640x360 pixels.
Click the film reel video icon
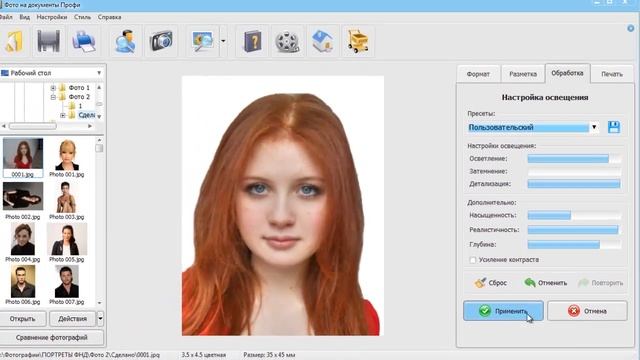pos(287,42)
